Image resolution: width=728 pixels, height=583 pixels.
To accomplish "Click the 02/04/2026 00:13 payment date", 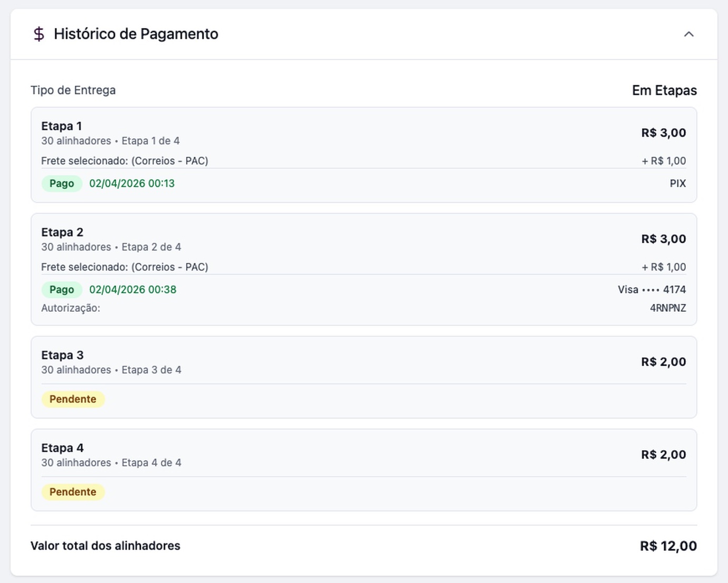I will 132,184.
